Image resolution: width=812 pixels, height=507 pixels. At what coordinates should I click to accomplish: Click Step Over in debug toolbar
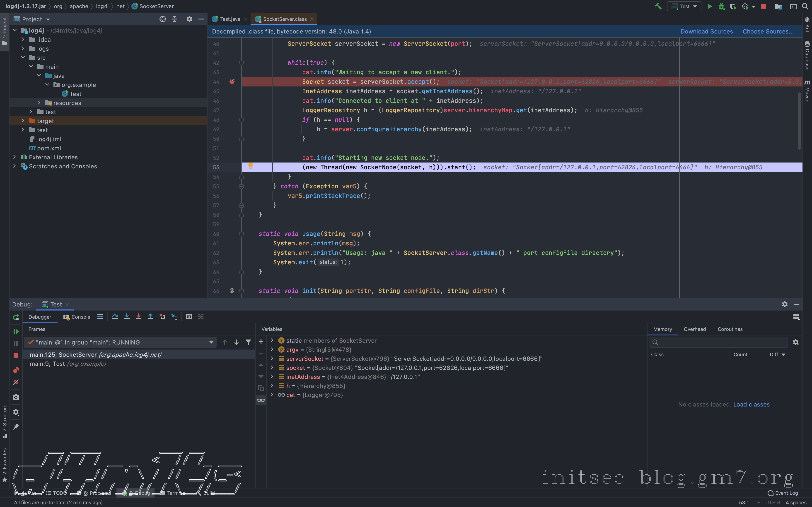[x=115, y=317]
